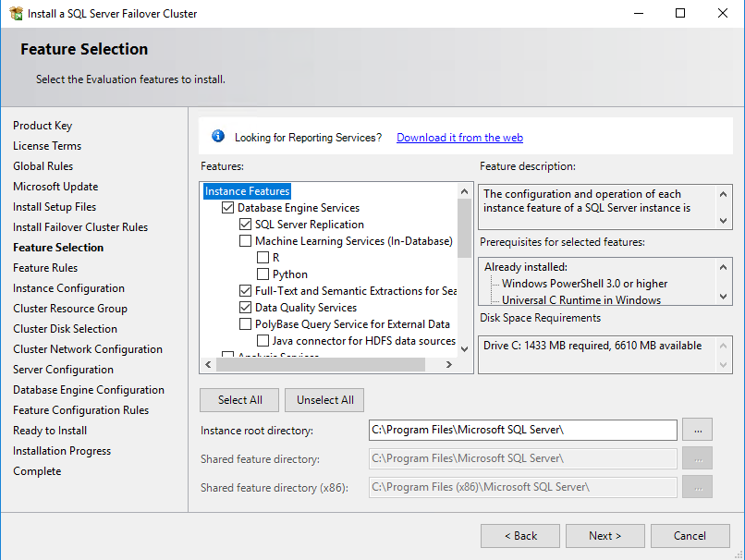This screenshot has height=560, width=745.
Task: Click the Already installed prerequisites node
Action: point(526,267)
